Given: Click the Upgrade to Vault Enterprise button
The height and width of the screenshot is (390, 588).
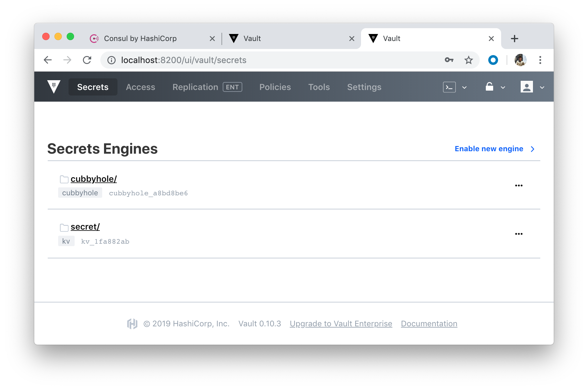Looking at the screenshot, I should coord(341,323).
